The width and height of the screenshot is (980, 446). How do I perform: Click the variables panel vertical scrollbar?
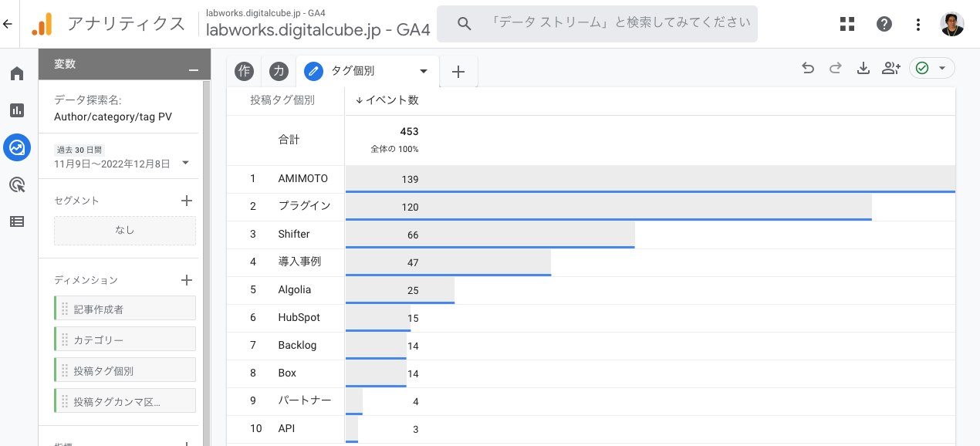206,262
